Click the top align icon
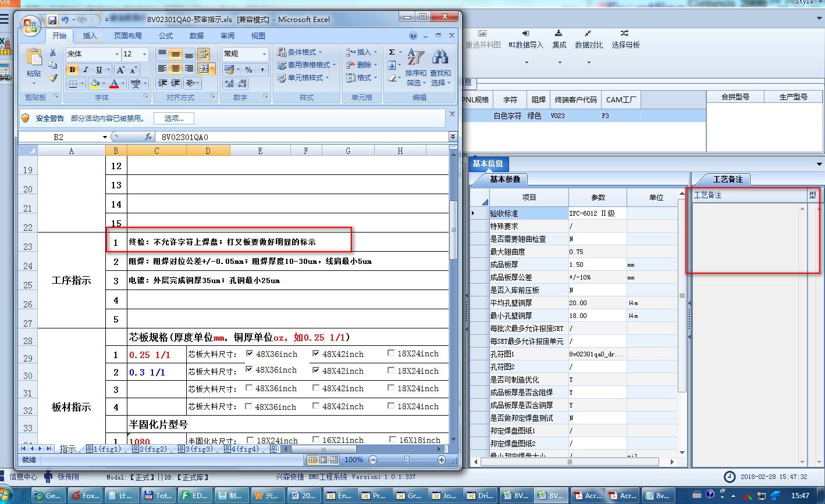825x504 pixels. point(163,54)
